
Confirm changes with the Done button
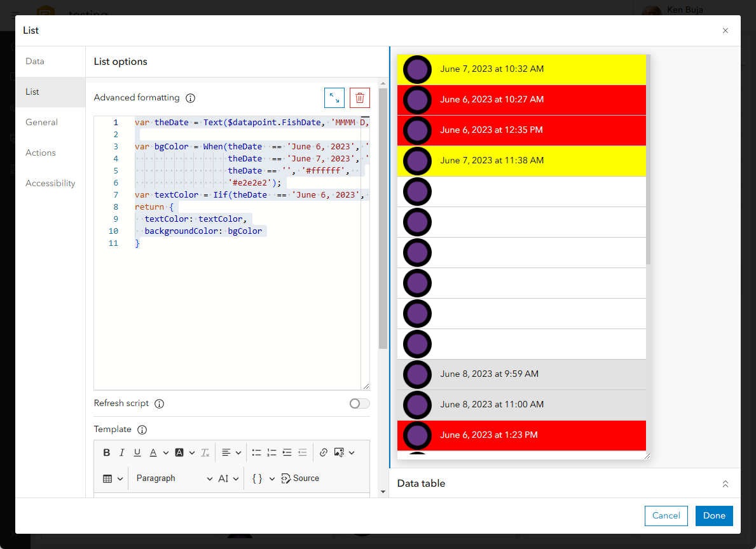pos(713,516)
